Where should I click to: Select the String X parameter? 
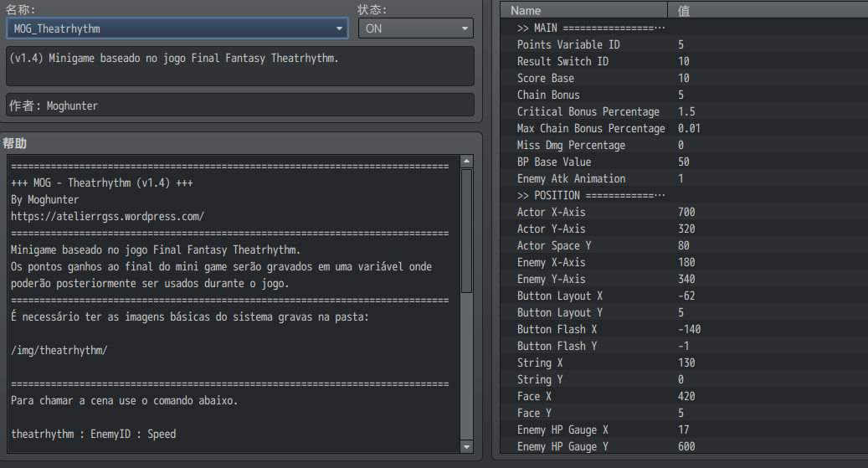(x=684, y=363)
